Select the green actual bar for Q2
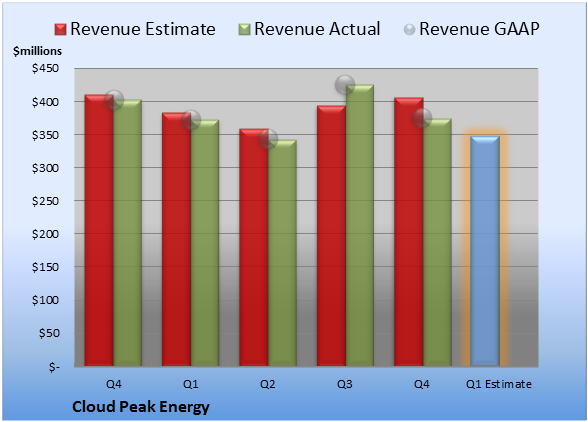Viewport: 588px width, 422px height. point(282,253)
